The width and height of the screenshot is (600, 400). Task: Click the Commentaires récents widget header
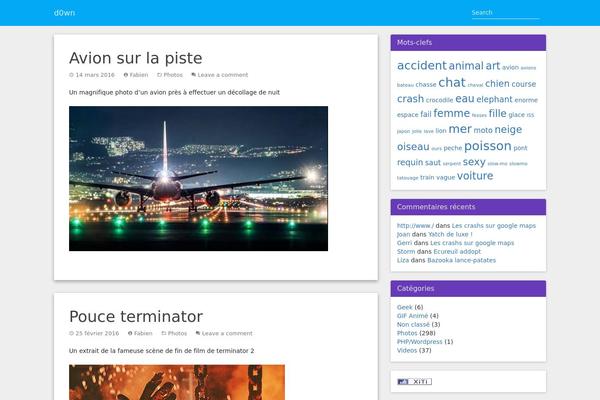coord(468,207)
